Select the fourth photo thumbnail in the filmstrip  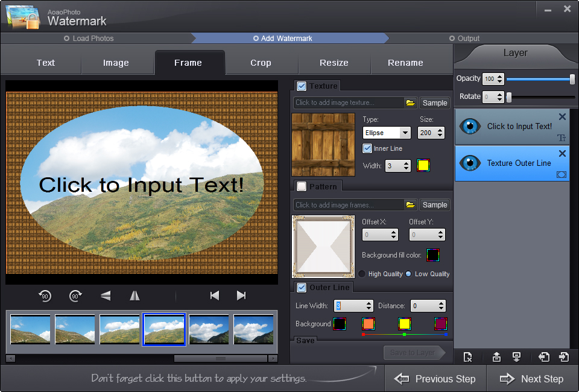point(164,329)
